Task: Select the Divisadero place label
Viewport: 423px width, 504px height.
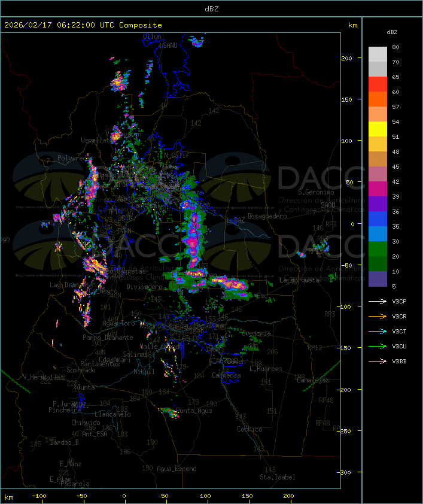Action: point(144,286)
